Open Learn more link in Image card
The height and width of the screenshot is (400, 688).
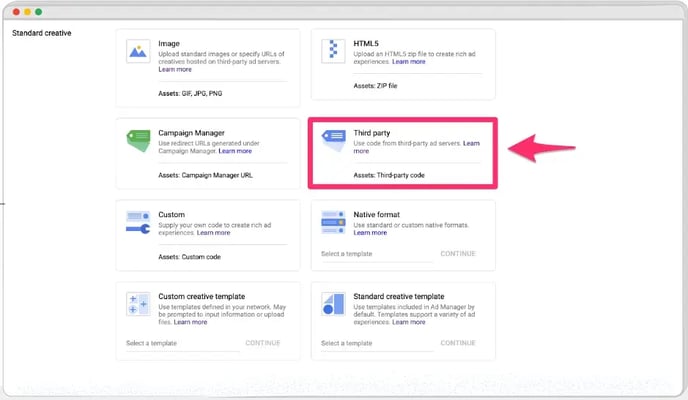point(175,69)
